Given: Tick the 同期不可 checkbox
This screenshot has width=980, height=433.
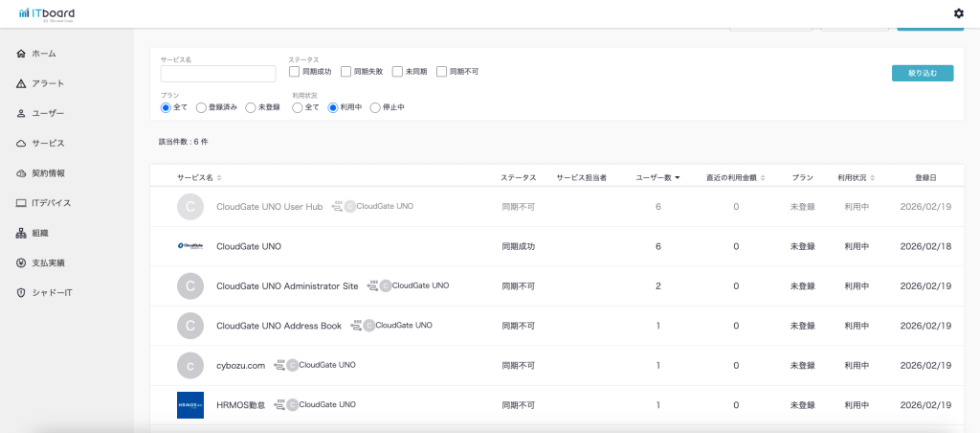Looking at the screenshot, I should point(442,72).
